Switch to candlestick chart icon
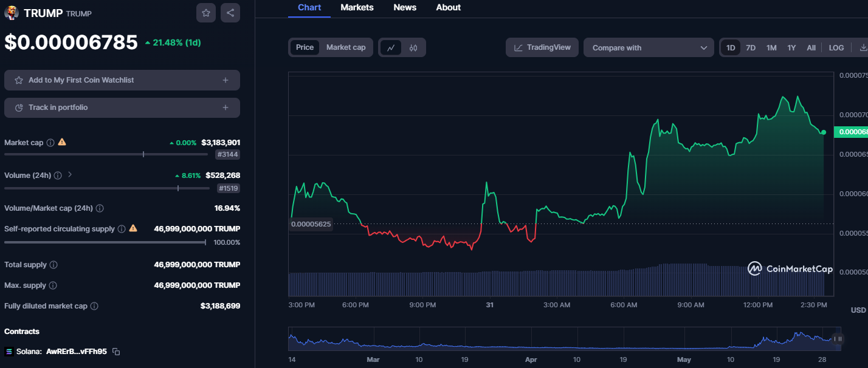The image size is (868, 368). (413, 47)
